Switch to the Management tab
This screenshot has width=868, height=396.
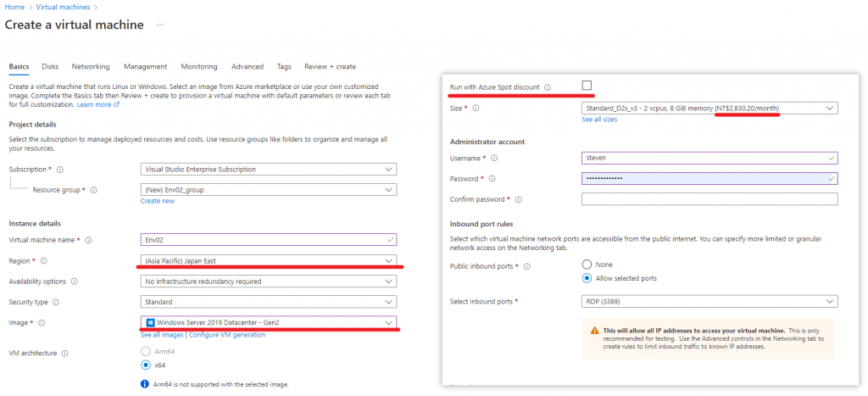[146, 66]
